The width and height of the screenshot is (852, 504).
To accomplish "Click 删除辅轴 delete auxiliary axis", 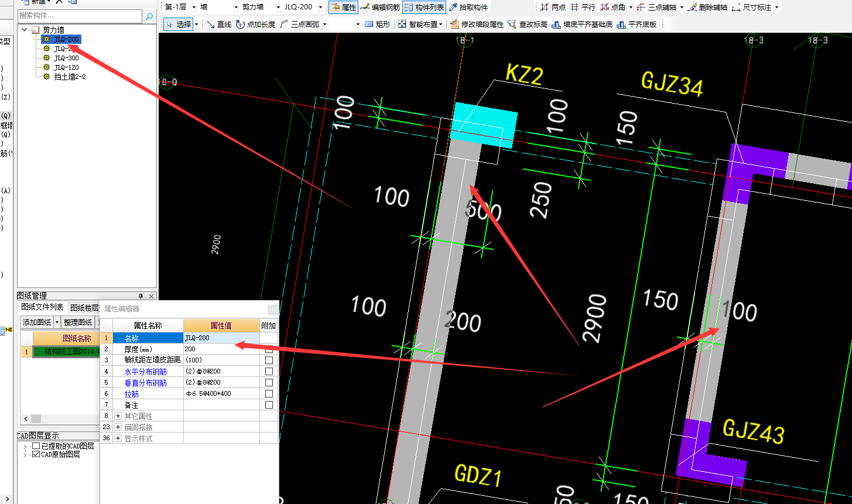I will pos(707,8).
